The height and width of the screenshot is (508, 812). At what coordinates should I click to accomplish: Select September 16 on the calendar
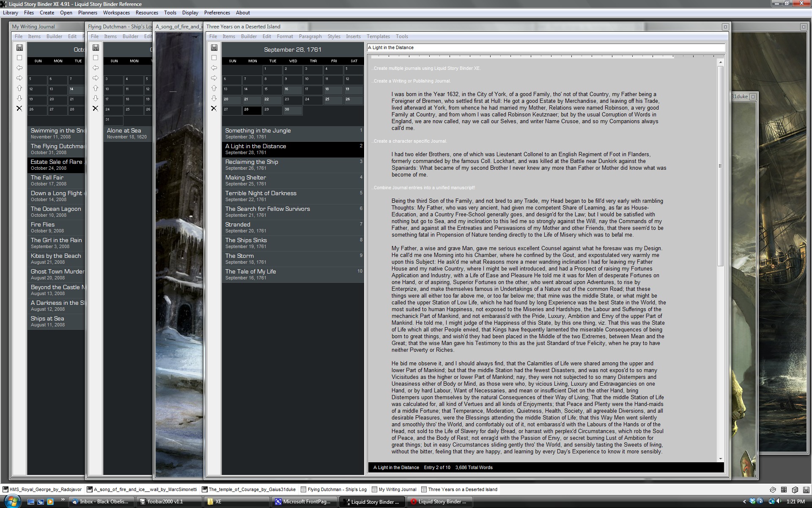[x=292, y=90]
